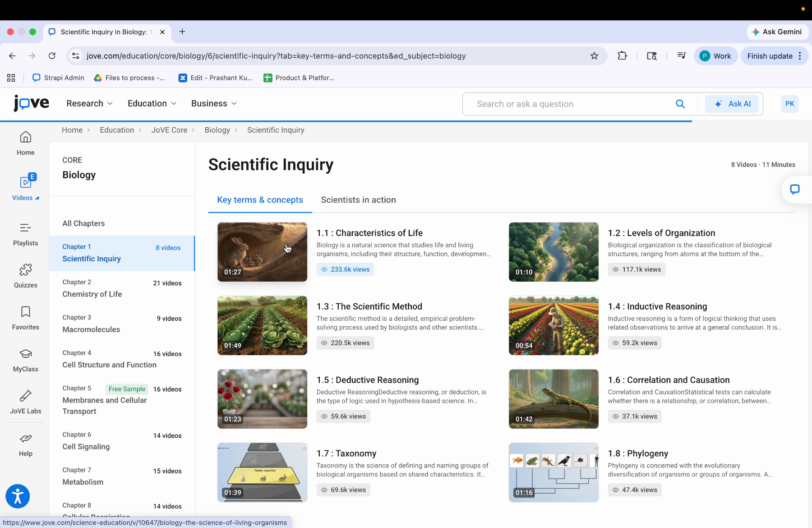Play the Deductive Reasoning roses thumbnail
The height and width of the screenshot is (528, 812).
coord(262,399)
